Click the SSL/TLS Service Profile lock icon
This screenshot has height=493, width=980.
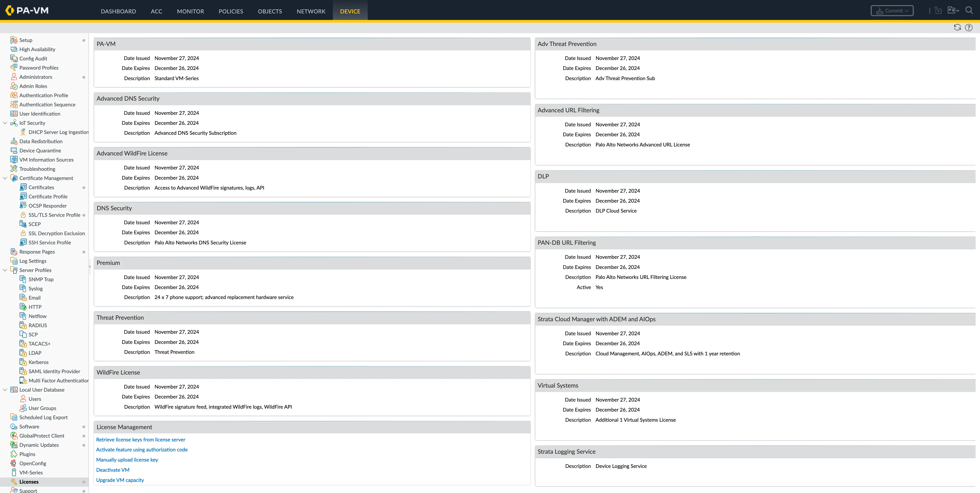23,214
